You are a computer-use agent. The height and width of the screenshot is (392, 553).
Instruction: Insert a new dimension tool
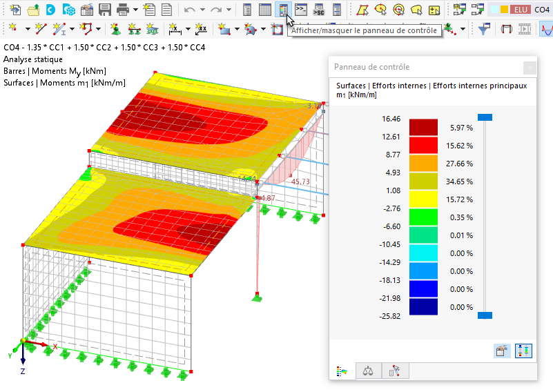(x=175, y=29)
